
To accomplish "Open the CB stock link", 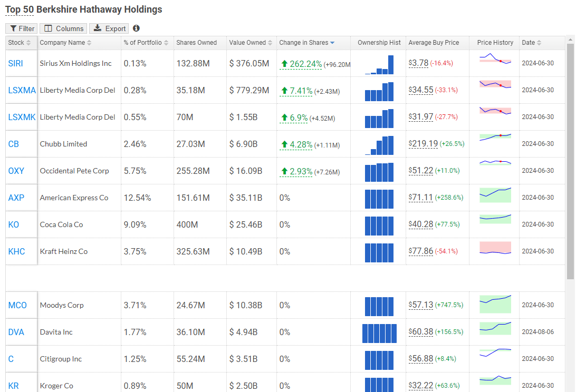I will pyautogui.click(x=14, y=144).
